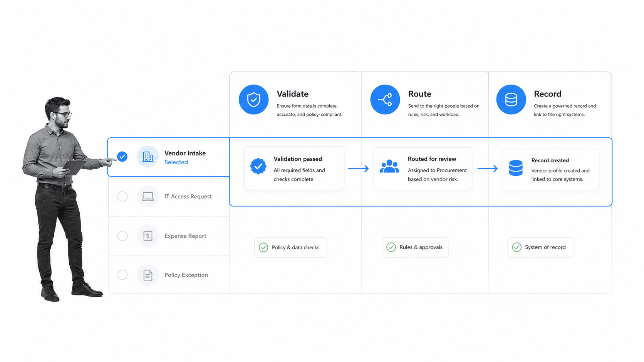The height and width of the screenshot is (362, 644).
Task: Select the Expense Report radio button
Action: point(122,236)
